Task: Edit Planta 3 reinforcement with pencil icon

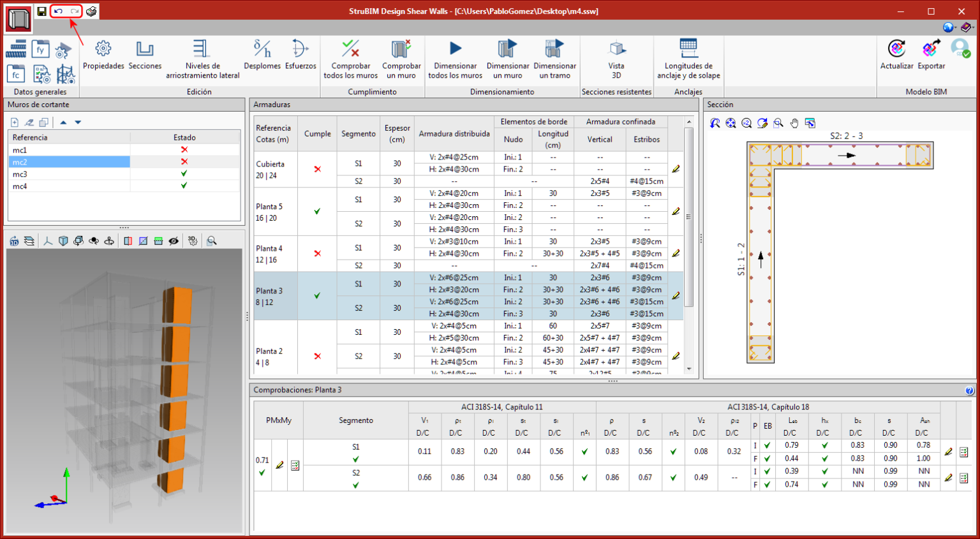Action: [676, 295]
